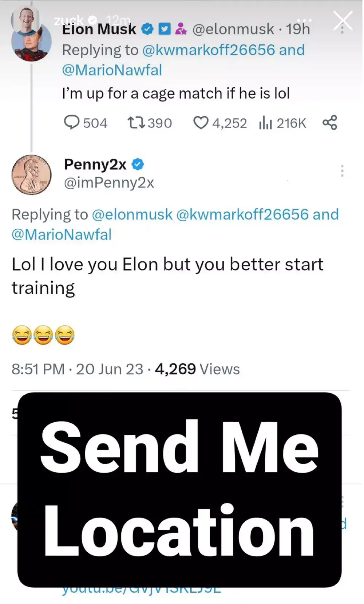
Task: Expand Elon Musk's profile via his name
Action: pyautogui.click(x=99, y=29)
